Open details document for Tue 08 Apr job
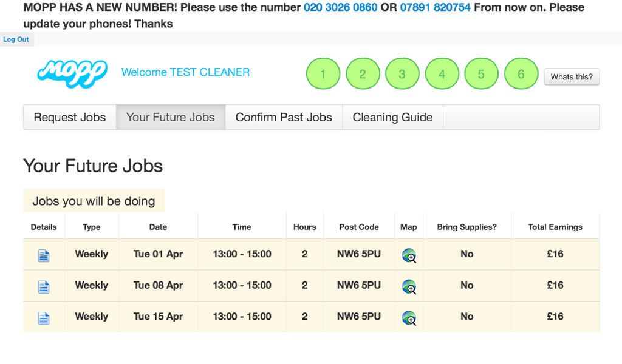The width and height of the screenshot is (622, 364). [x=44, y=287]
